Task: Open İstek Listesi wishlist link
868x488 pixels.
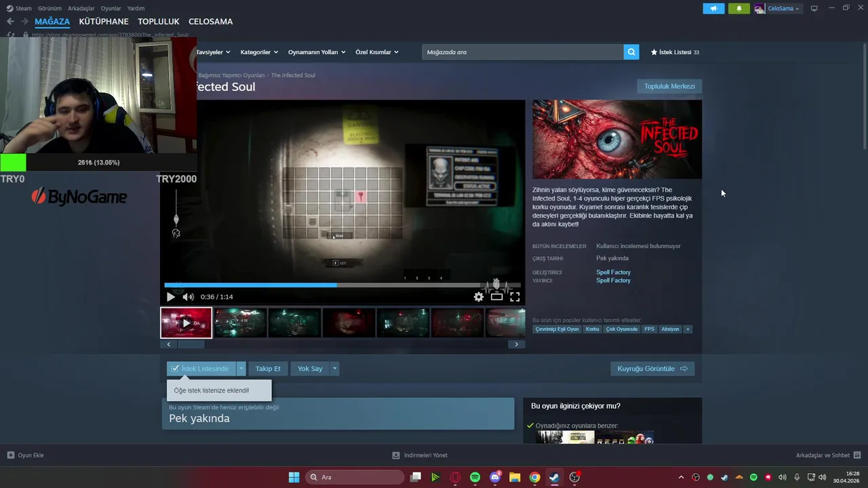Action: point(675,52)
